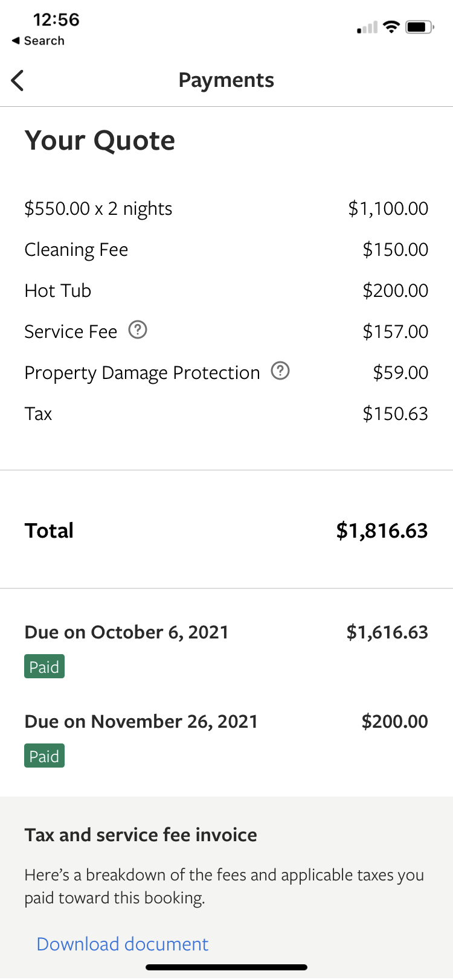Viewport: 453px width, 980px height.
Task: Tap the Total amount $1,816.63
Action: tap(382, 530)
